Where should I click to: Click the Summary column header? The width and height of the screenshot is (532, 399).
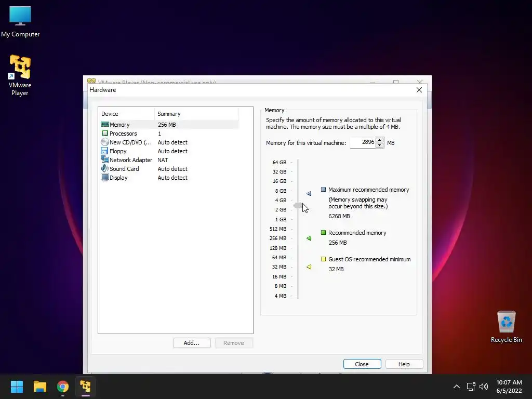click(x=196, y=114)
